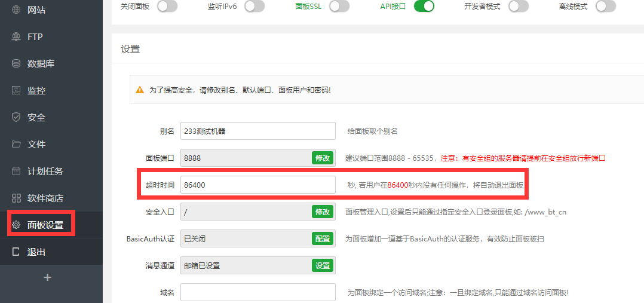Click the 数据库 database icon
The image size is (644, 303).
click(16, 64)
